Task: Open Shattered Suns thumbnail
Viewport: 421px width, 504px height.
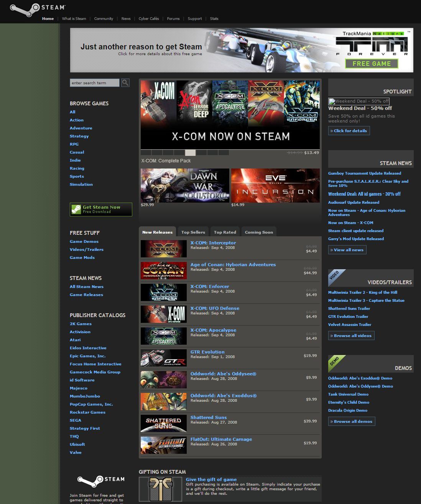Action: tap(164, 424)
